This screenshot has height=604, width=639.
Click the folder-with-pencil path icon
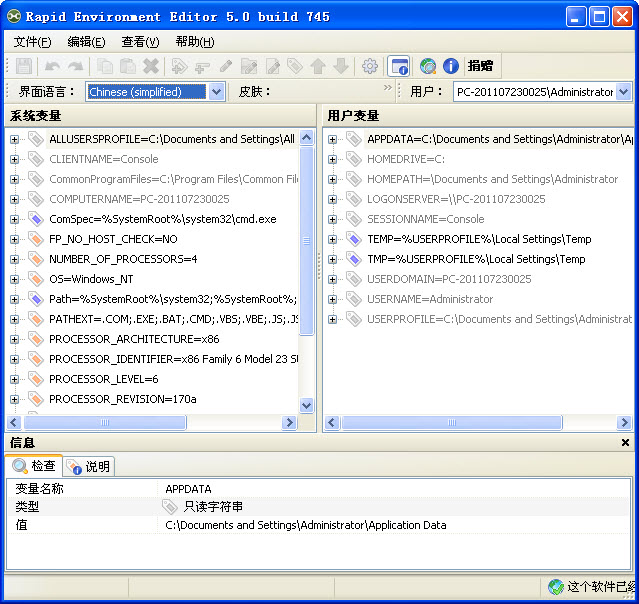pyautogui.click(x=249, y=66)
